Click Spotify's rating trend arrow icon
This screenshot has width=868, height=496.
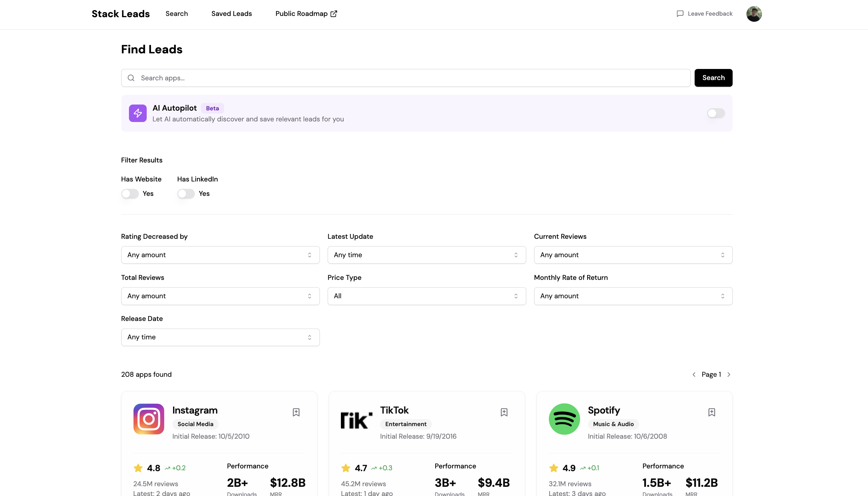(583, 468)
